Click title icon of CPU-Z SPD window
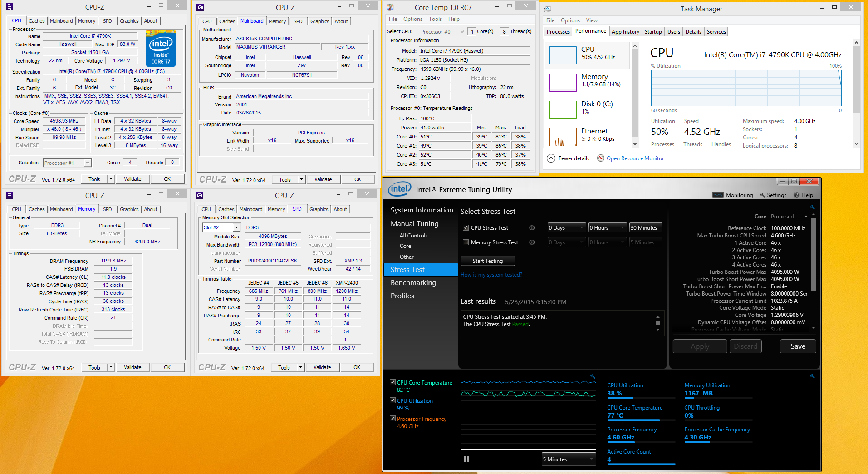The height and width of the screenshot is (474, 868). 199,195
